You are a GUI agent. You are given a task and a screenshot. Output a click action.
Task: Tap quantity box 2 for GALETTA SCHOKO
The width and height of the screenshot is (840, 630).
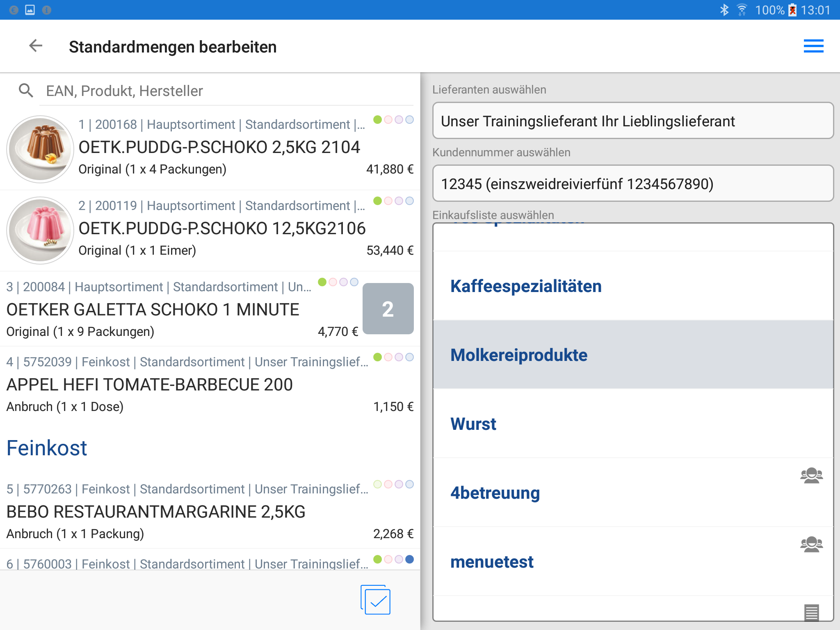388,309
